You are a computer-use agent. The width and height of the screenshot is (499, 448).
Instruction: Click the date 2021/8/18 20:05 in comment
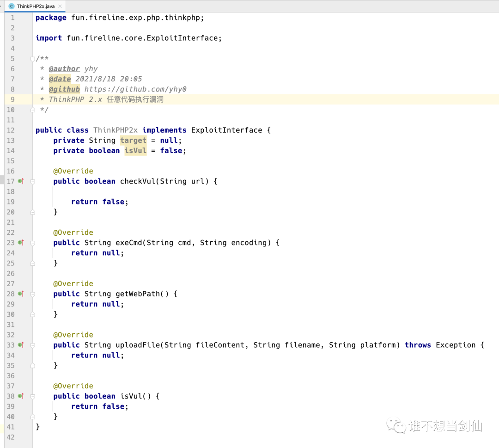pos(109,79)
